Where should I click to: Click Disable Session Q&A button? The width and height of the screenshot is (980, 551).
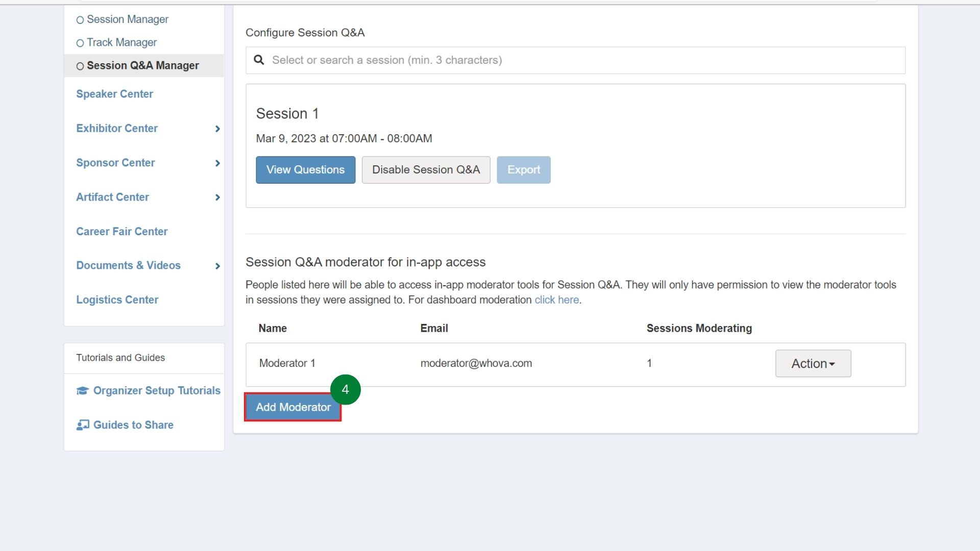426,170
